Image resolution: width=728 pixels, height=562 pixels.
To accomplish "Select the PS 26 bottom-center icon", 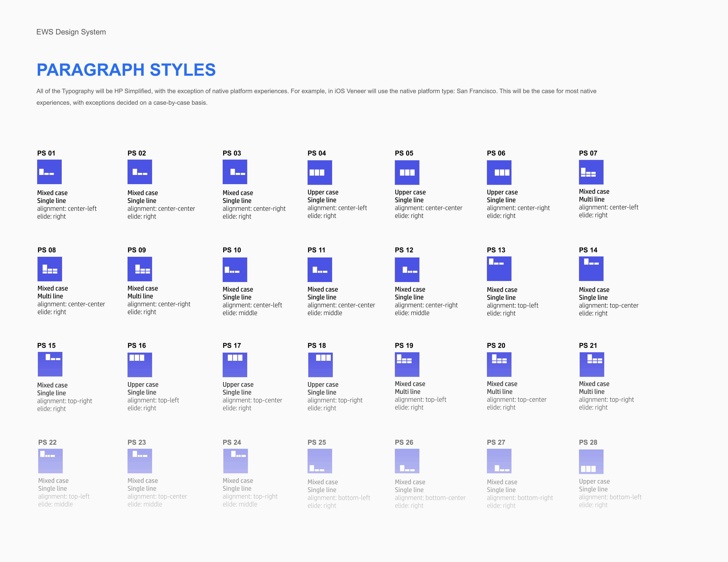I will [x=407, y=461].
